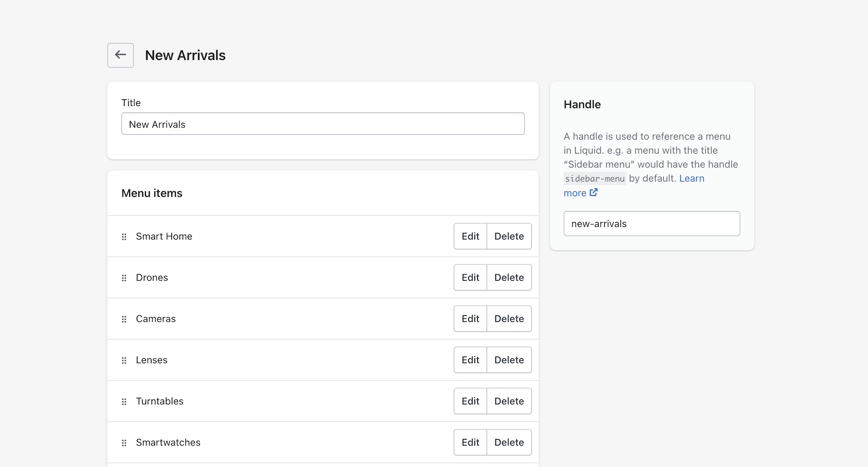The width and height of the screenshot is (868, 467).
Task: Click the New Arrivals page heading
Action: 185,55
